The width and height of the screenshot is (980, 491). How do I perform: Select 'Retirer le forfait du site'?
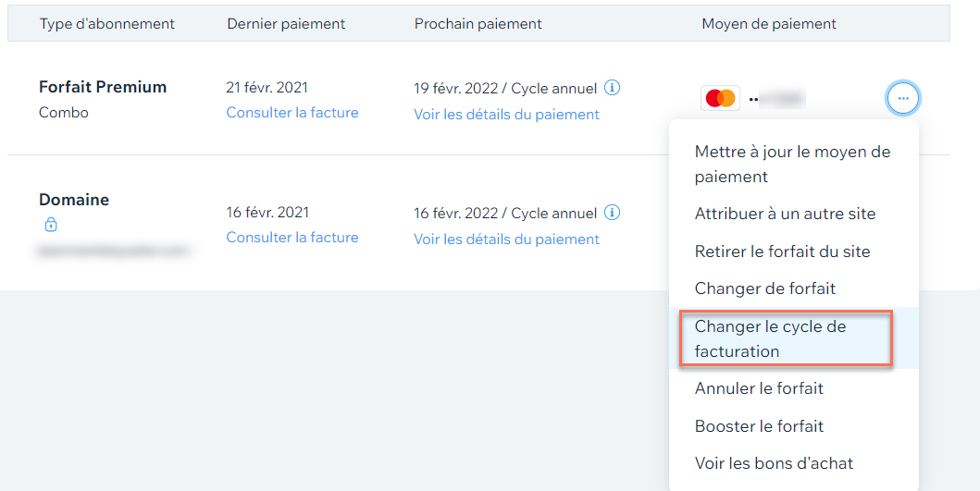(x=782, y=252)
